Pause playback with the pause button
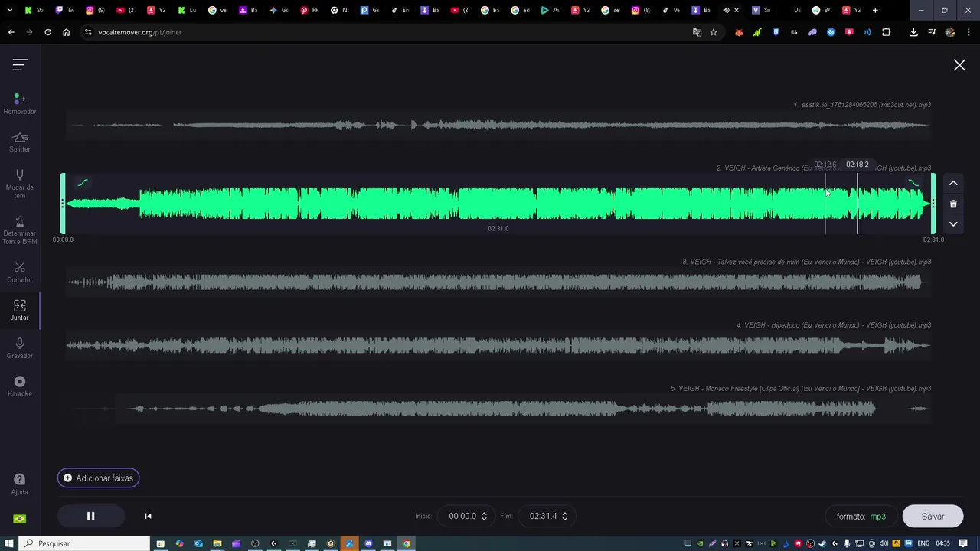Screen dimensions: 980x551 tap(90, 516)
